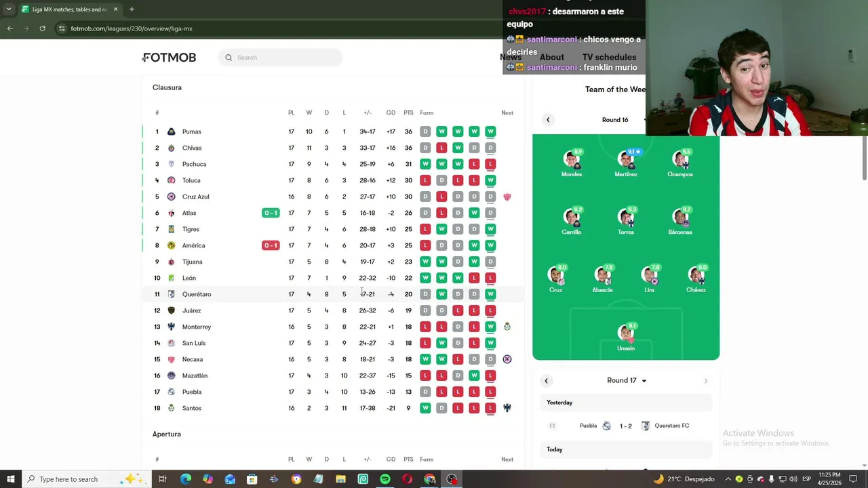This screenshot has width=868, height=488.
Task: Go to next matches round arrow
Action: (705, 380)
